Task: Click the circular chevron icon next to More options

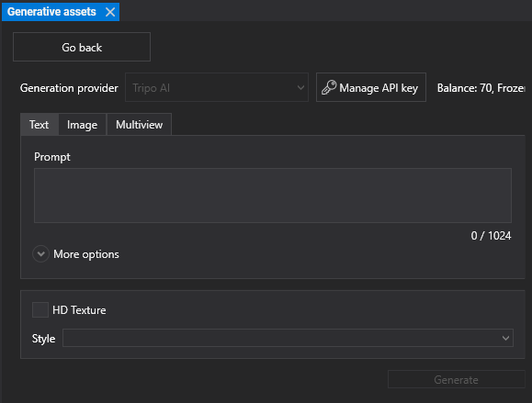Action: [x=40, y=254]
